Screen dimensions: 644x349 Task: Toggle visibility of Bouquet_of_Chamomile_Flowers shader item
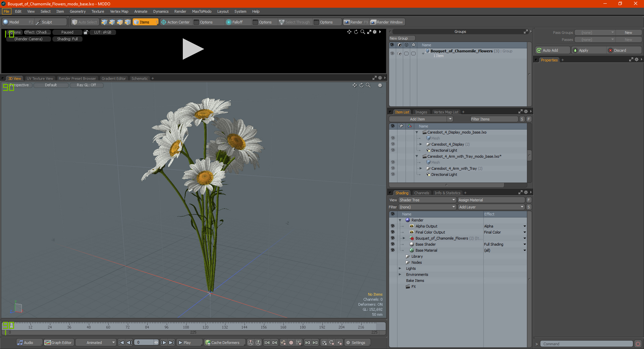[x=392, y=238]
